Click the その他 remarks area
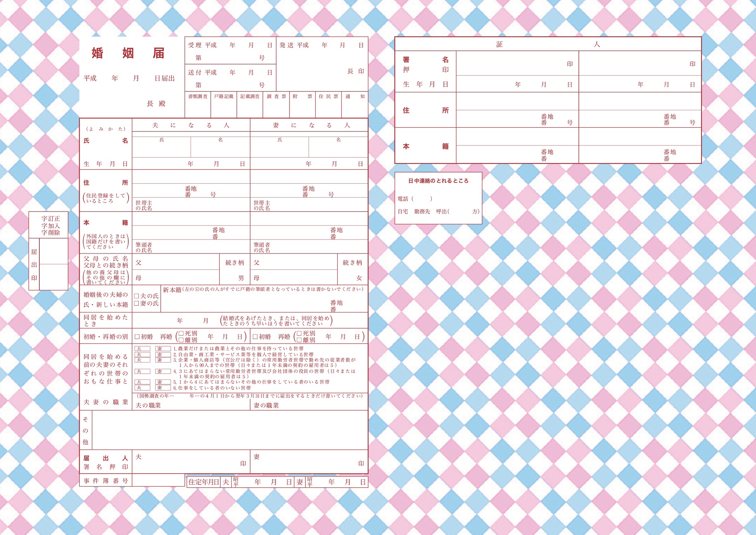Screen dimensions: 756x535 click(x=230, y=430)
